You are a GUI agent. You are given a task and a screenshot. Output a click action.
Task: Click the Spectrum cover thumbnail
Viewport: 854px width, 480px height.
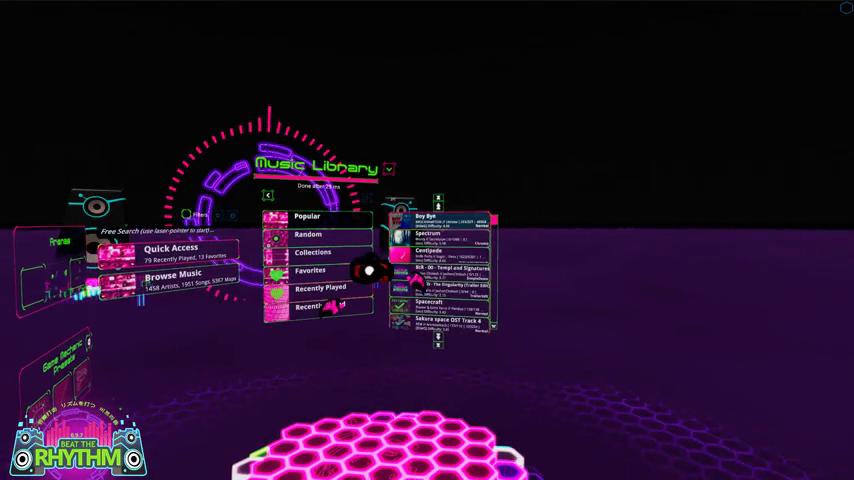[x=401, y=238]
